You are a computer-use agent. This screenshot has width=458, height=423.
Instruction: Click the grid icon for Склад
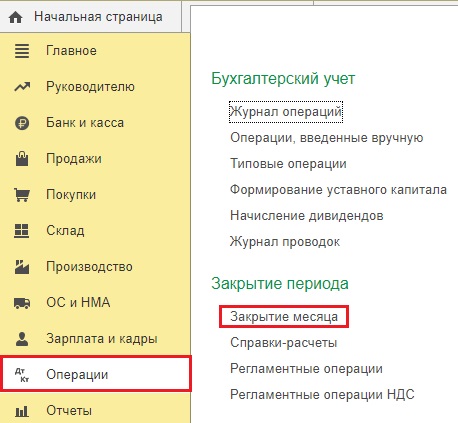[x=22, y=231]
